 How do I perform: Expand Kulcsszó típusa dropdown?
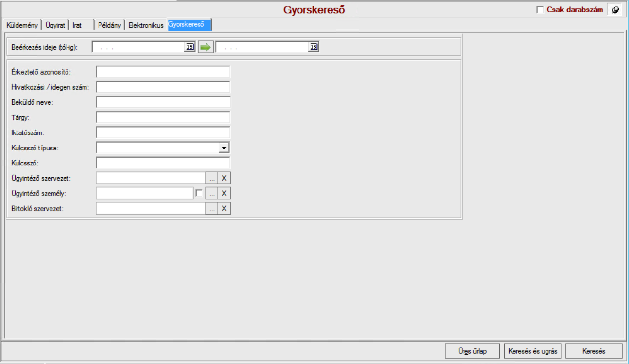224,148
